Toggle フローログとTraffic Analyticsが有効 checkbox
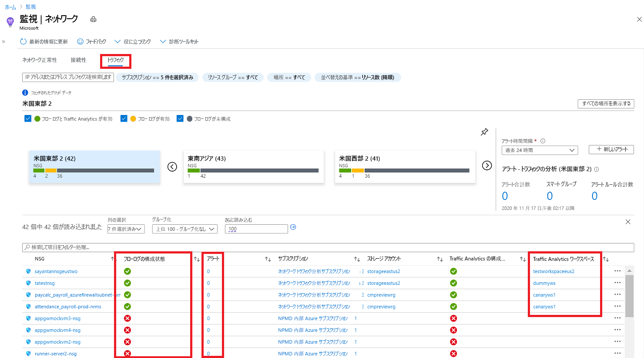Image resolution: width=644 pixels, height=358 pixels. pyautogui.click(x=28, y=118)
